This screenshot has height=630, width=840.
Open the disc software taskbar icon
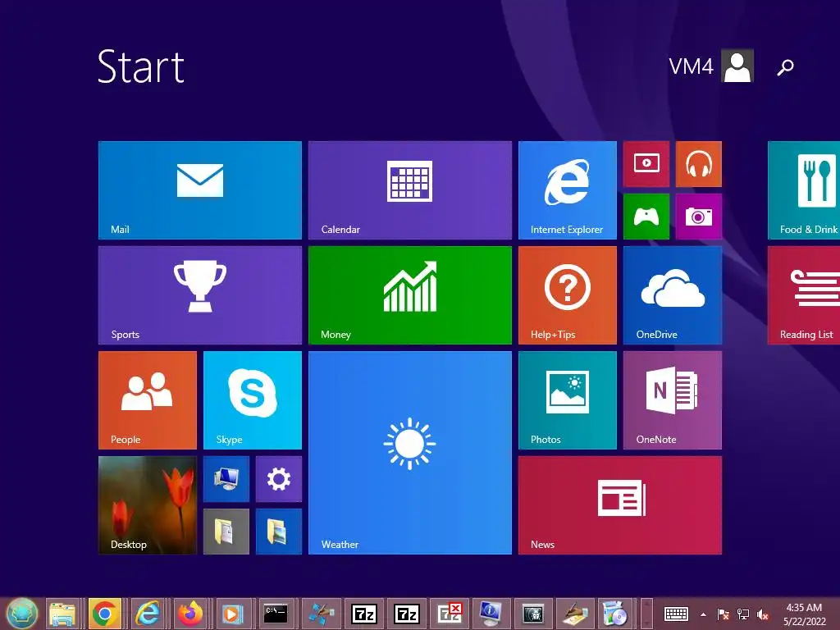[615, 614]
